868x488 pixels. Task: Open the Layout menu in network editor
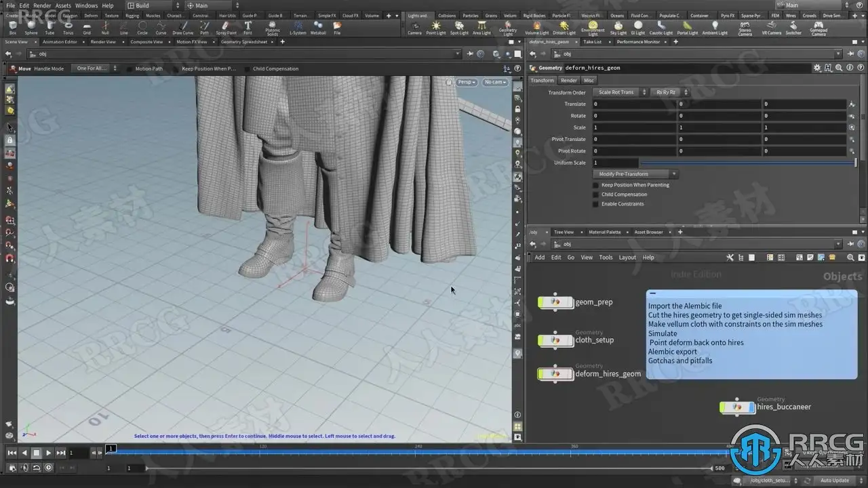[x=627, y=258]
